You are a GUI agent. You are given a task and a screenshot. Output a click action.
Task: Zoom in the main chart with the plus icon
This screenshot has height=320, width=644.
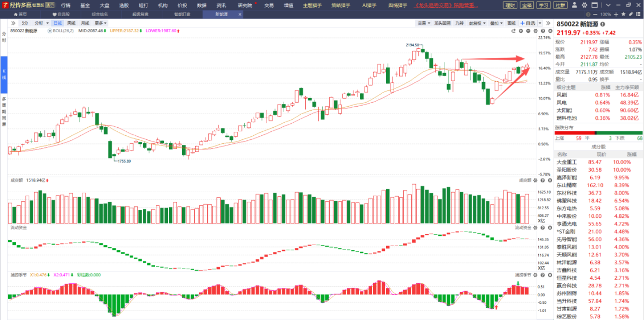(521, 31)
